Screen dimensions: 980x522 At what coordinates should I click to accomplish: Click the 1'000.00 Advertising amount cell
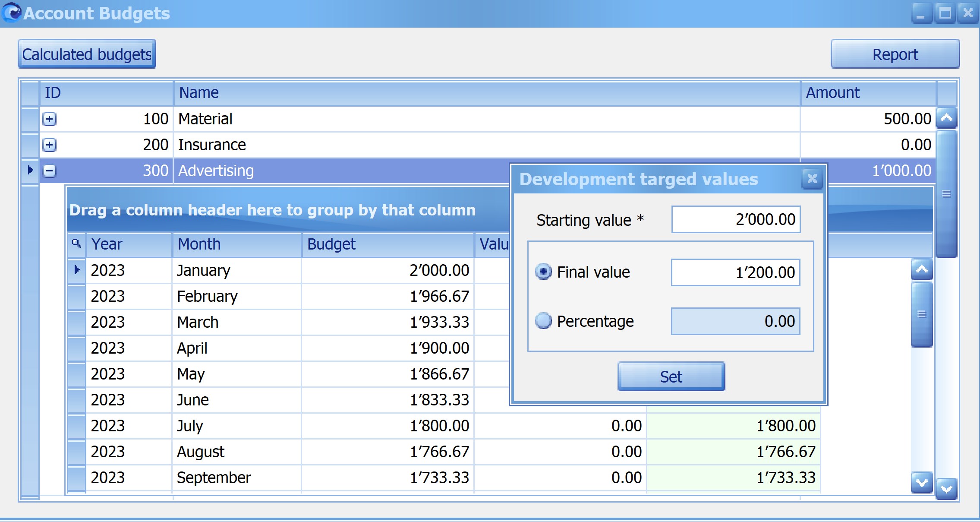[x=881, y=171]
